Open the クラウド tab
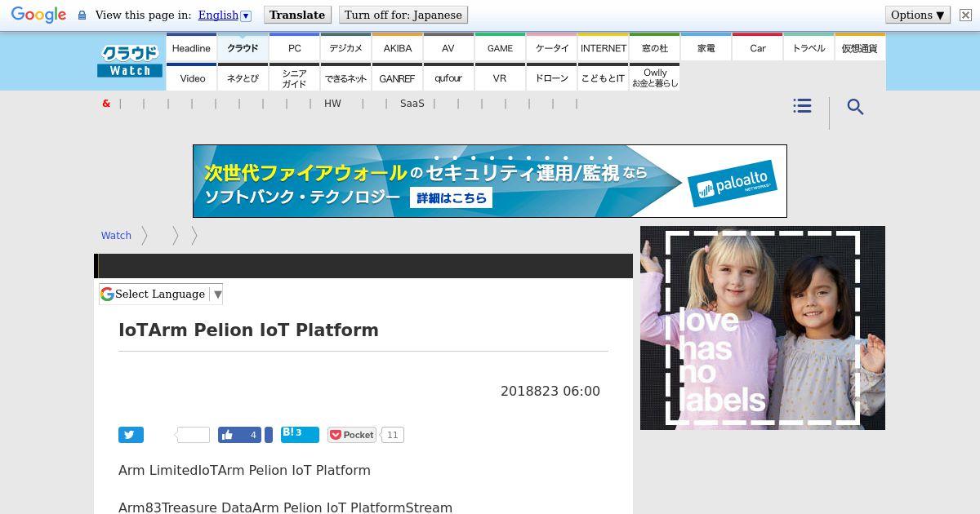The width and height of the screenshot is (980, 514). pyautogui.click(x=243, y=48)
